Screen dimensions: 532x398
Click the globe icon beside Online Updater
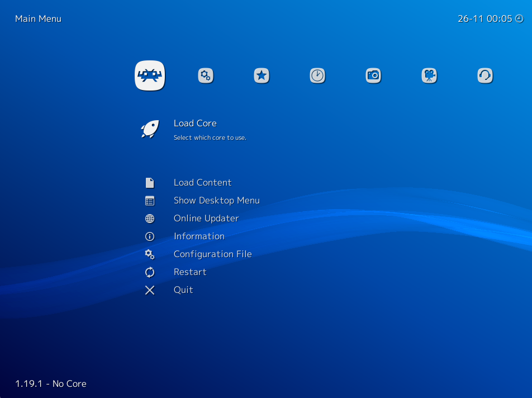[150, 219]
